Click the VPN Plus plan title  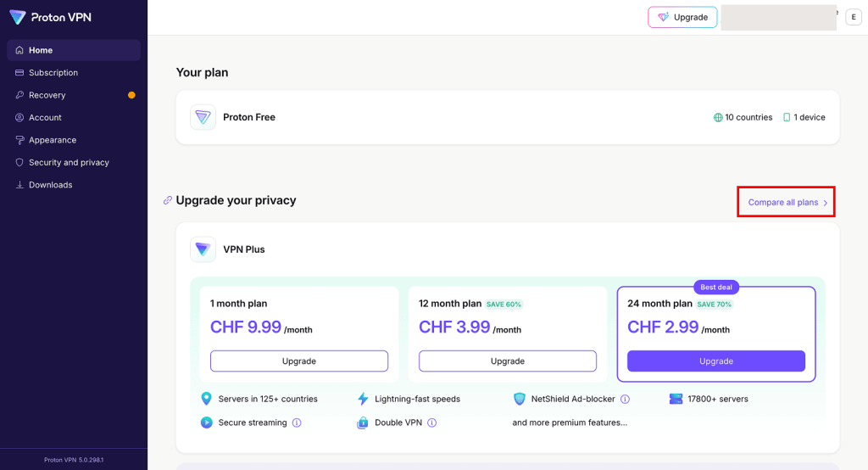point(244,249)
